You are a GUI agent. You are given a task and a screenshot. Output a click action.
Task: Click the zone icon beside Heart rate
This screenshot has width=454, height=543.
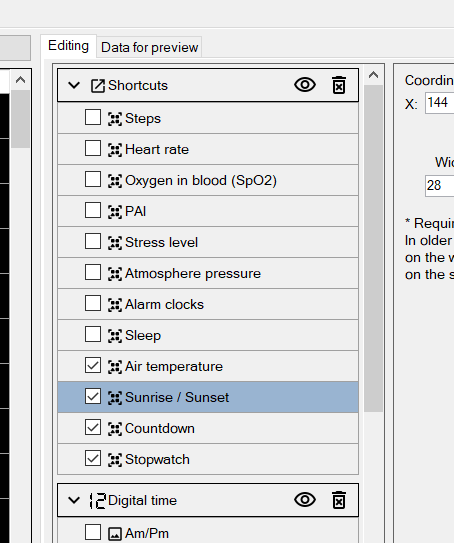pyautogui.click(x=115, y=150)
